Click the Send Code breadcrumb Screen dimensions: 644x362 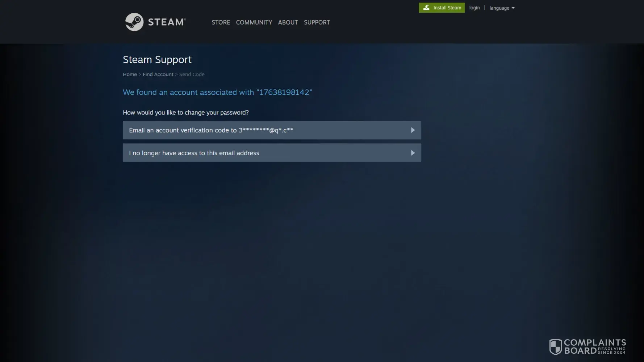192,74
